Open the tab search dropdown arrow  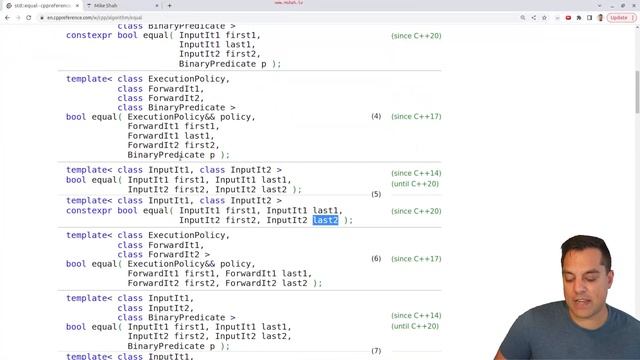[x=599, y=6]
